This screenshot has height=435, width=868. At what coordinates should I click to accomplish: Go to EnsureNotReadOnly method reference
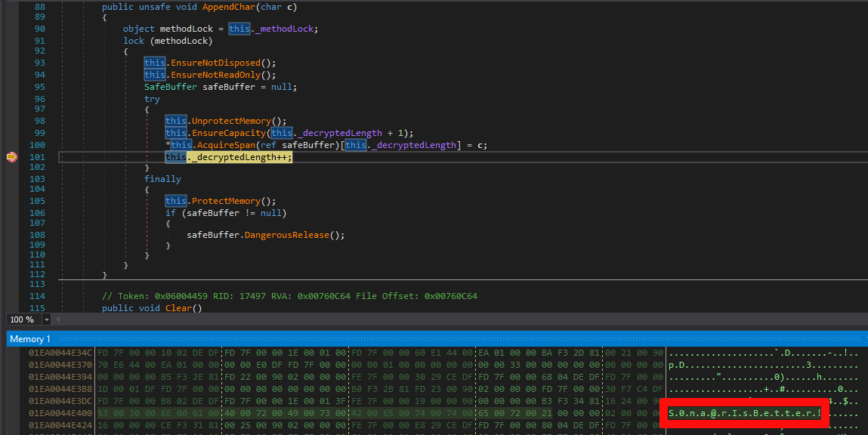coord(224,75)
